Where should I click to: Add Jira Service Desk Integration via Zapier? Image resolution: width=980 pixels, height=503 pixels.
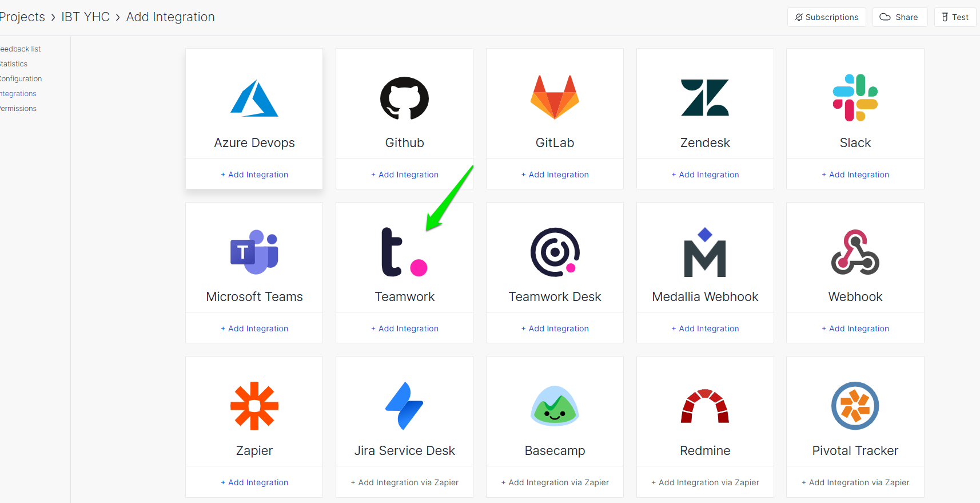coord(405,482)
